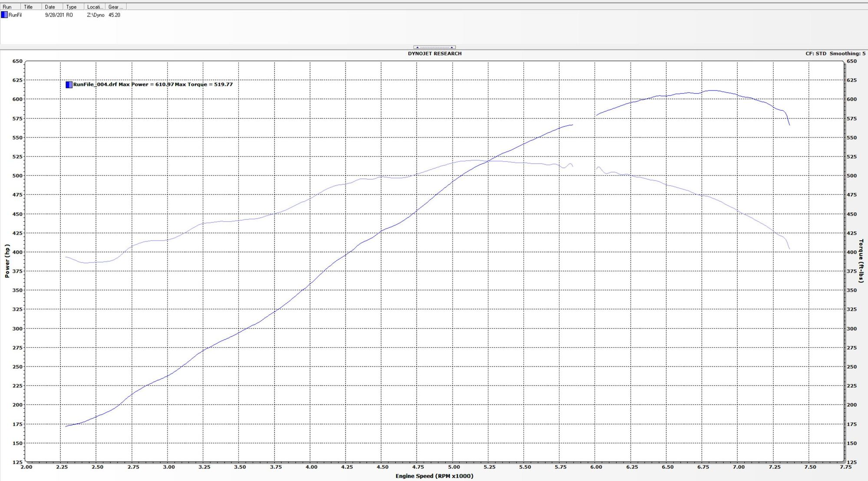
Task: Toggle the run selection checkbox for RunFil
Action: click(x=4, y=14)
